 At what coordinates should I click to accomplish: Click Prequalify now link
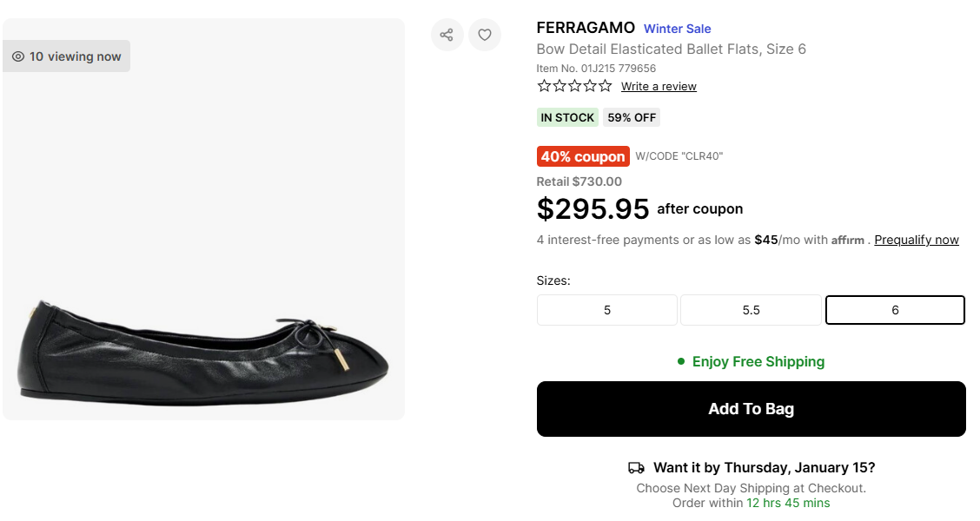point(917,240)
